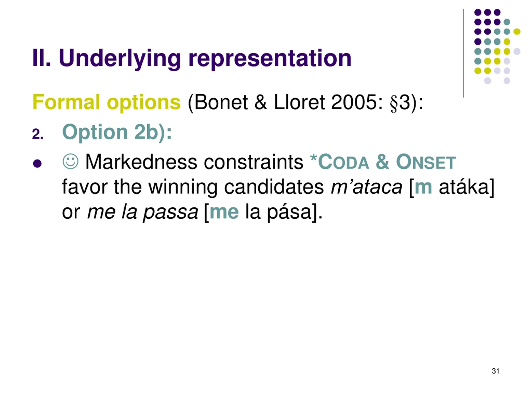Click the top-left purple dot in the grid
Screen dimensions: 532x399
[478, 12]
